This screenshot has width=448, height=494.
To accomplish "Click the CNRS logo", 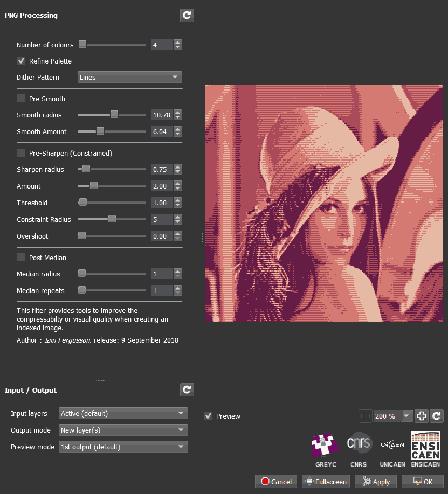I will tap(359, 443).
